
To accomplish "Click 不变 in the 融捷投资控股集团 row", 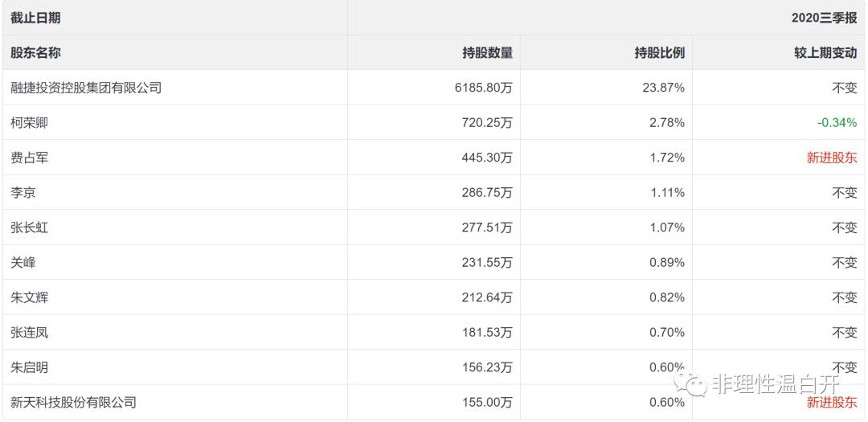I will 845,88.
